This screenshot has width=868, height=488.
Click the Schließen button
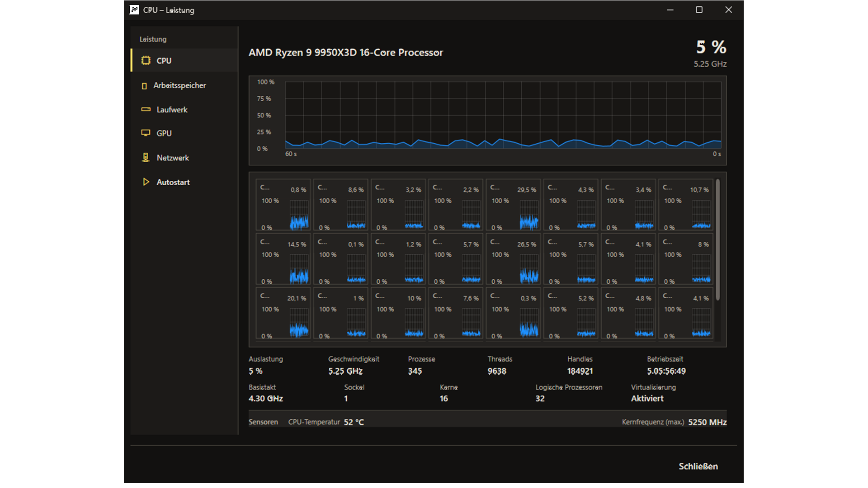pyautogui.click(x=698, y=466)
